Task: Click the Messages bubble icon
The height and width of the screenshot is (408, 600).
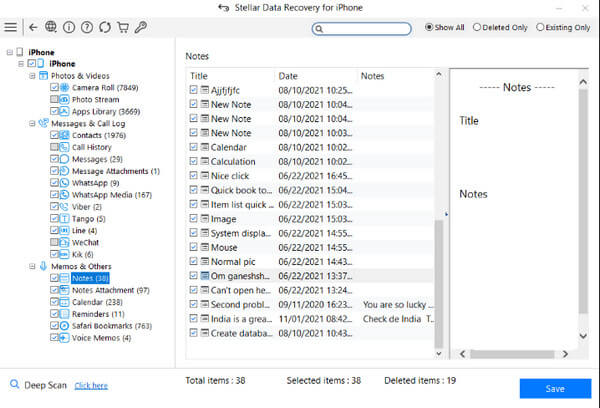Action: point(64,159)
